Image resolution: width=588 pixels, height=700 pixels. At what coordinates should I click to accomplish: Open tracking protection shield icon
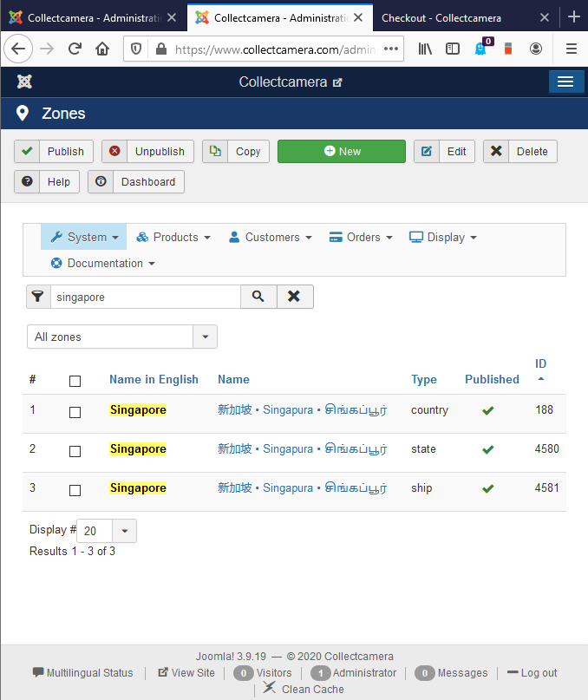pos(136,49)
